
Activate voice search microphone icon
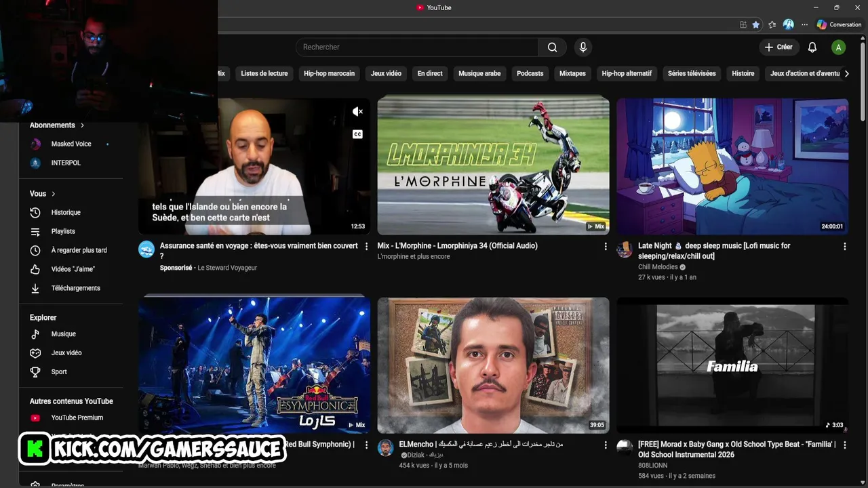[x=583, y=47]
